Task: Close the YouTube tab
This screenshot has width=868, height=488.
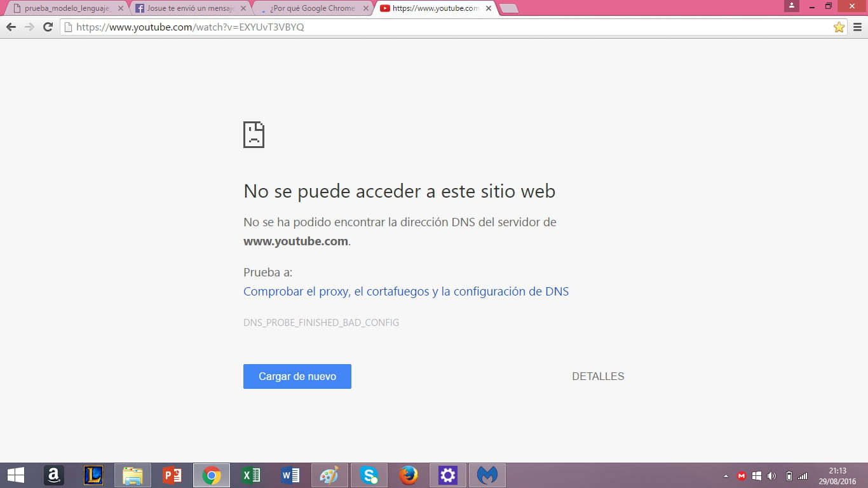Action: [489, 8]
